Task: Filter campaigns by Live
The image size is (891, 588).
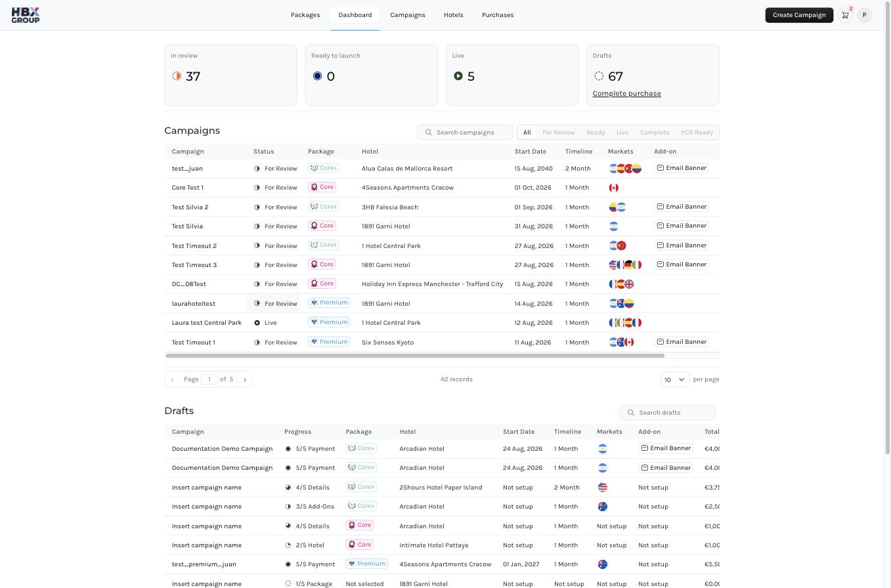Action: (622, 133)
